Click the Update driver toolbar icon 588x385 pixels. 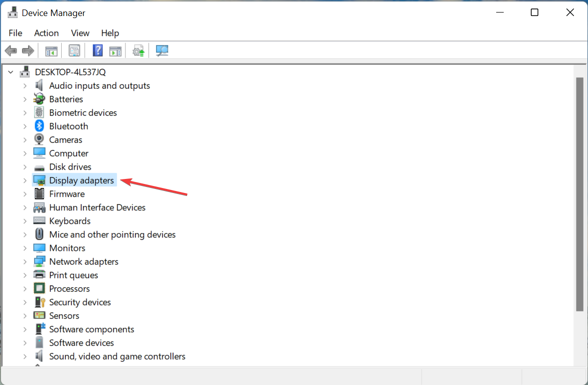138,50
